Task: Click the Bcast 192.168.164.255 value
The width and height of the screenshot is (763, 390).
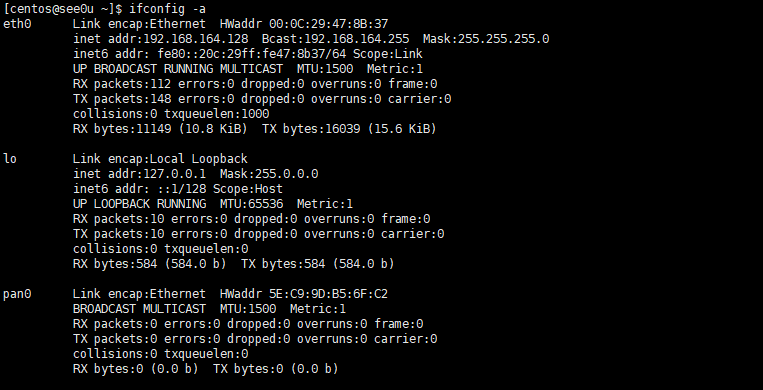Action: tap(336, 39)
